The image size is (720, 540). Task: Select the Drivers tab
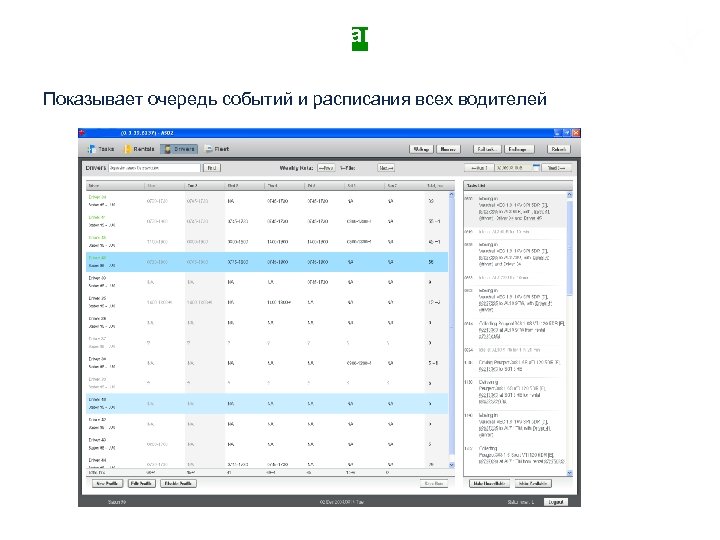click(179, 149)
